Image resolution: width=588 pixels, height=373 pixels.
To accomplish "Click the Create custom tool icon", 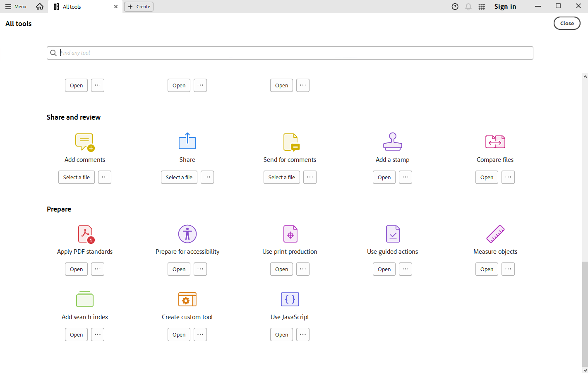I will (x=187, y=299).
